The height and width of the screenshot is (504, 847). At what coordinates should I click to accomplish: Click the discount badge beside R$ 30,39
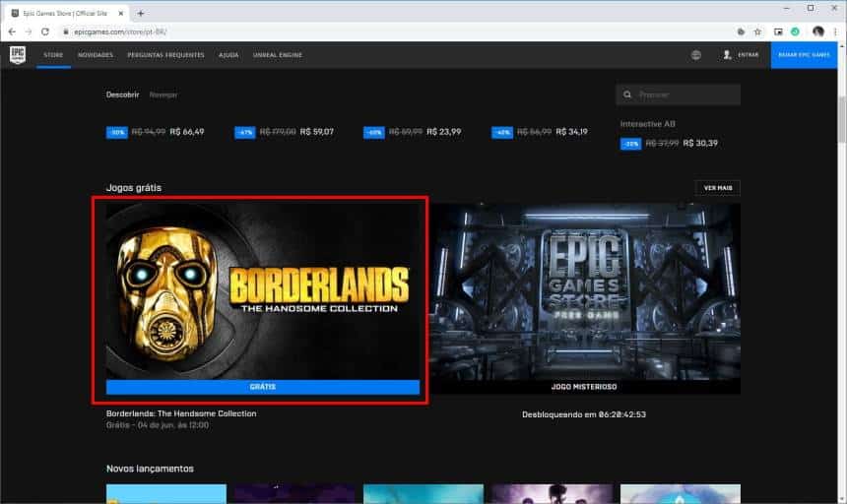pyautogui.click(x=630, y=144)
